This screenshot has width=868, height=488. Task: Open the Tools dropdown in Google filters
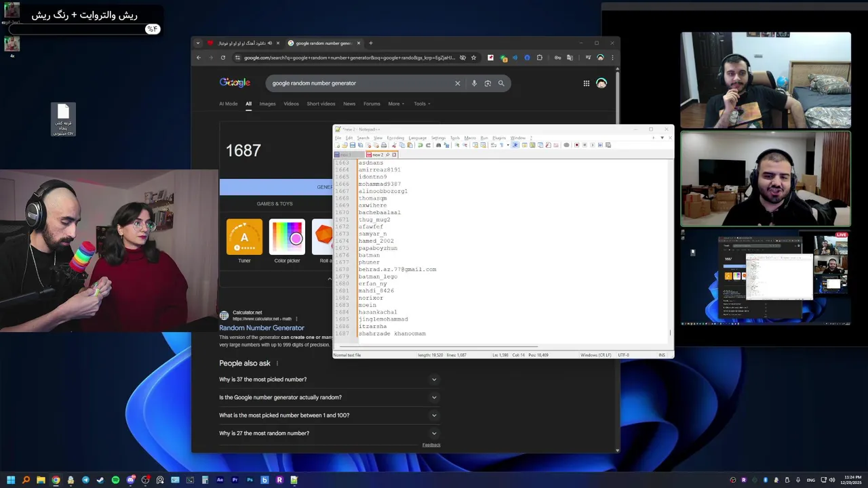point(422,104)
